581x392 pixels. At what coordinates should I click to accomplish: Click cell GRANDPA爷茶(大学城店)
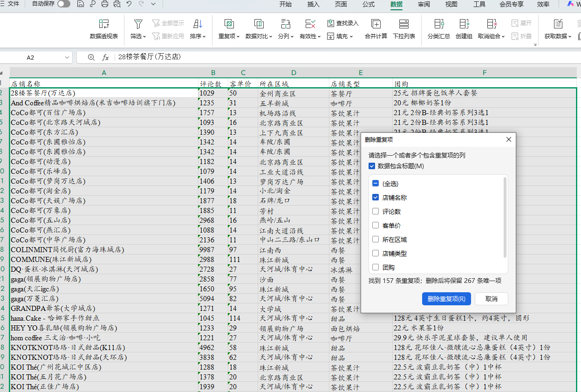pyautogui.click(x=104, y=309)
